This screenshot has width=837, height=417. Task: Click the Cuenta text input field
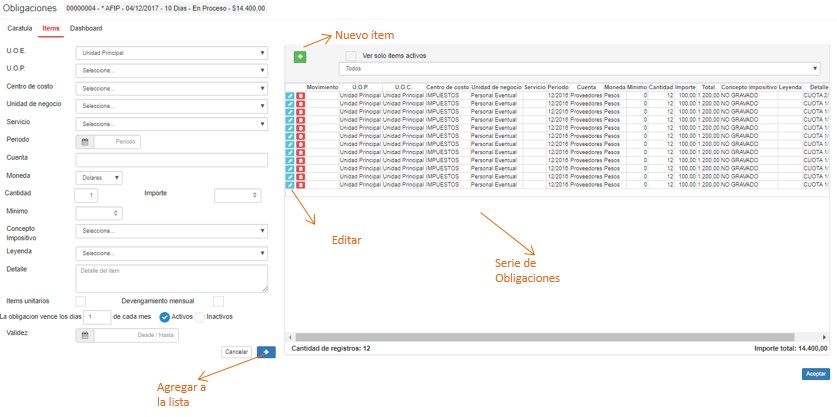(172, 160)
